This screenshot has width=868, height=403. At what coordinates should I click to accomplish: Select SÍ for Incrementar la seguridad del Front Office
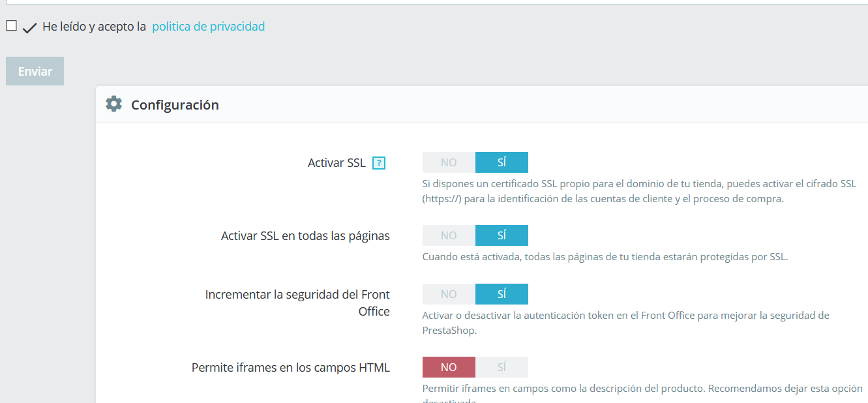(501, 294)
